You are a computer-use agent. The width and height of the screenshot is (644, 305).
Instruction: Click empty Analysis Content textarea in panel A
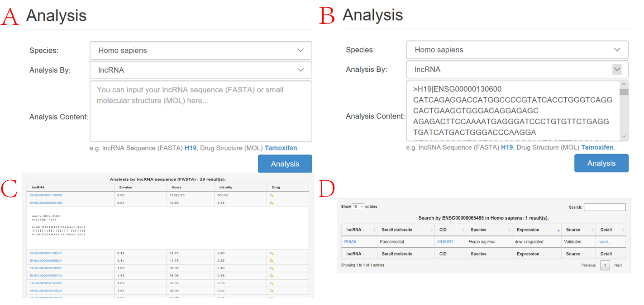[201, 111]
